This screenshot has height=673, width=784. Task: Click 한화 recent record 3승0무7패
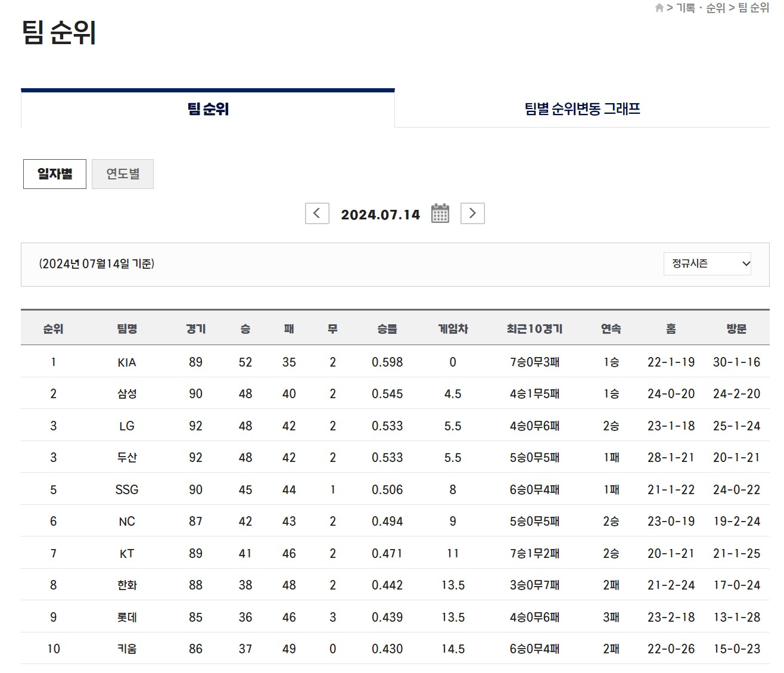[534, 585]
